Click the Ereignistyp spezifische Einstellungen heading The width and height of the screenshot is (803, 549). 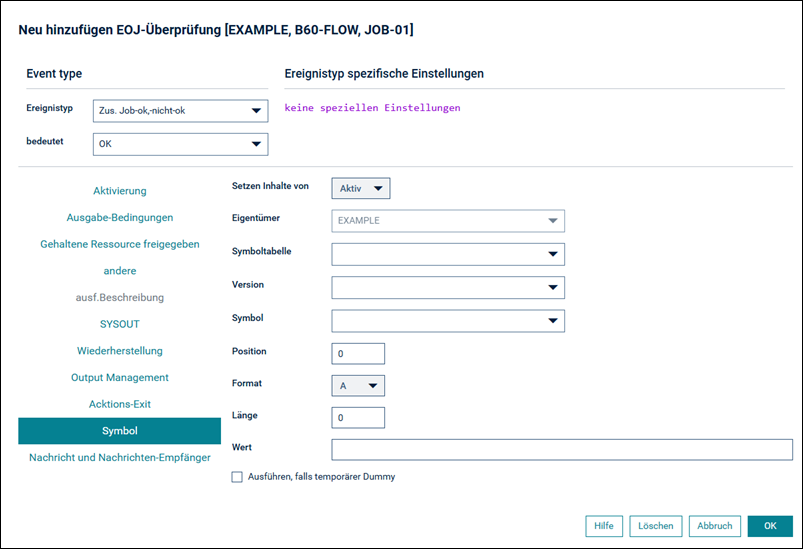384,74
